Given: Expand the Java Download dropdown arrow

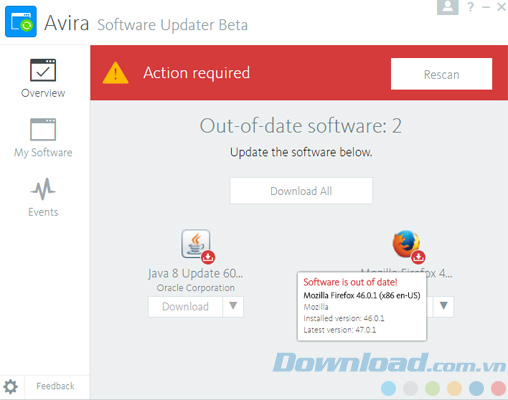Looking at the screenshot, I should click(x=233, y=306).
